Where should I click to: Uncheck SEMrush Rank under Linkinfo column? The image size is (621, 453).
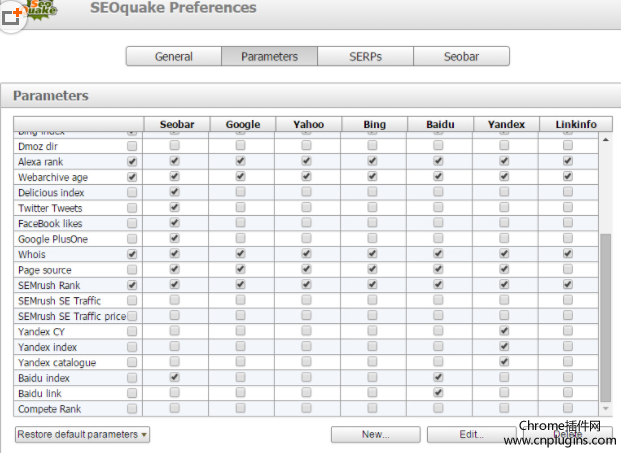point(568,284)
